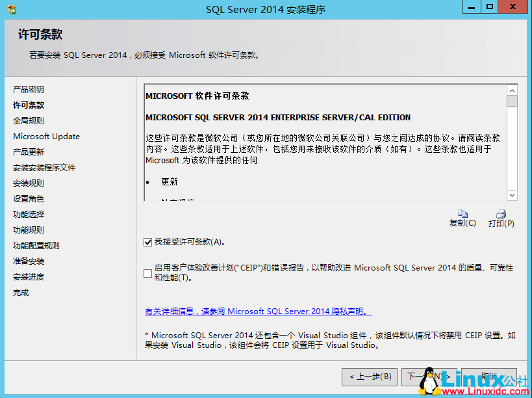Select 安装规则 in the sidebar
Viewport: 532px width, 398px height.
[x=27, y=183]
